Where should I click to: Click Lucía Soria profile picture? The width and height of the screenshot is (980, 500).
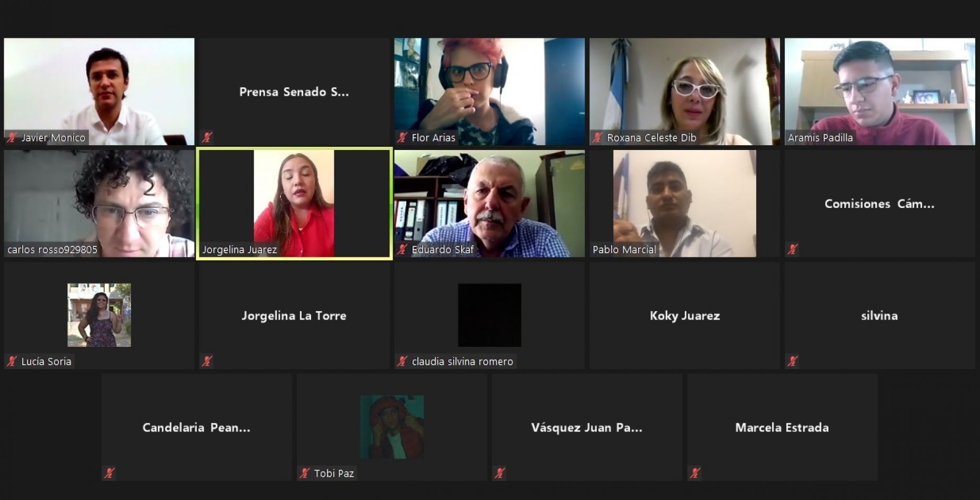(99, 315)
